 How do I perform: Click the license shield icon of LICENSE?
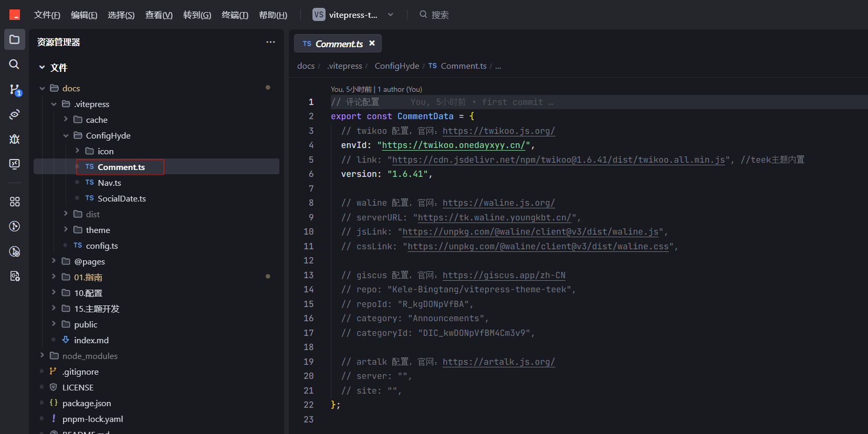click(53, 387)
